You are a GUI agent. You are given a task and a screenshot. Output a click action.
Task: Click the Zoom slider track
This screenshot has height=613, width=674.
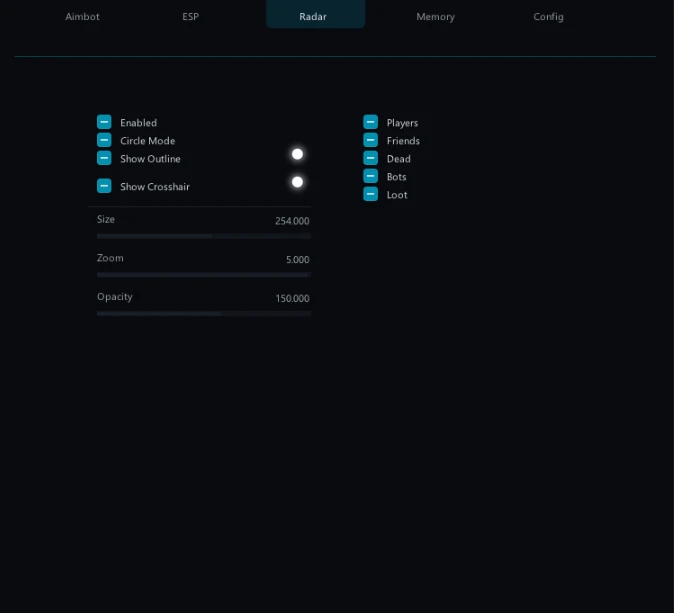tap(204, 274)
